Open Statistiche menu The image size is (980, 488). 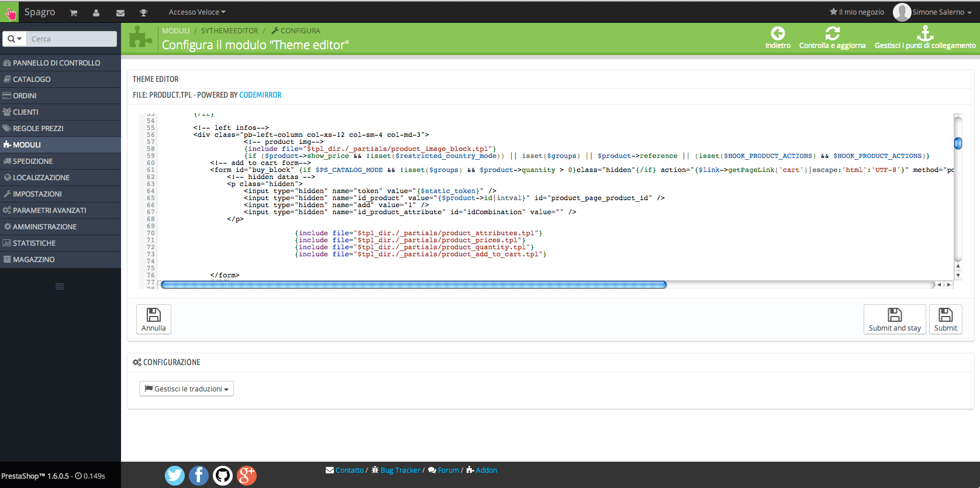pos(60,243)
